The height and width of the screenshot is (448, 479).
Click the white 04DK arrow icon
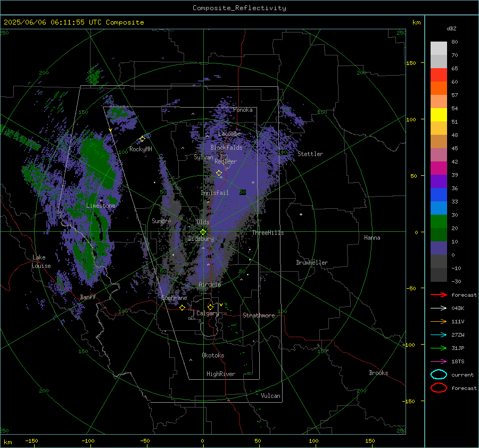(439, 308)
